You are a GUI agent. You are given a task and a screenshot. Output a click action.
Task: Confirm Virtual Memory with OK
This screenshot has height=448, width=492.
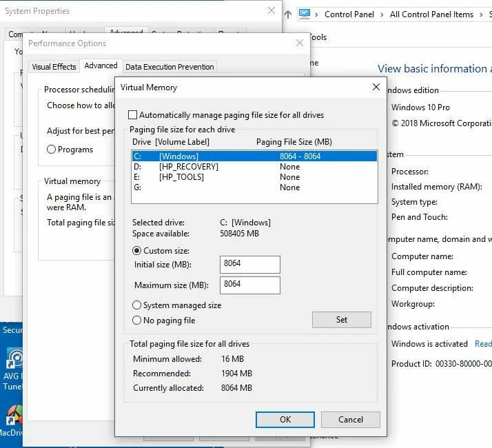[x=285, y=420]
